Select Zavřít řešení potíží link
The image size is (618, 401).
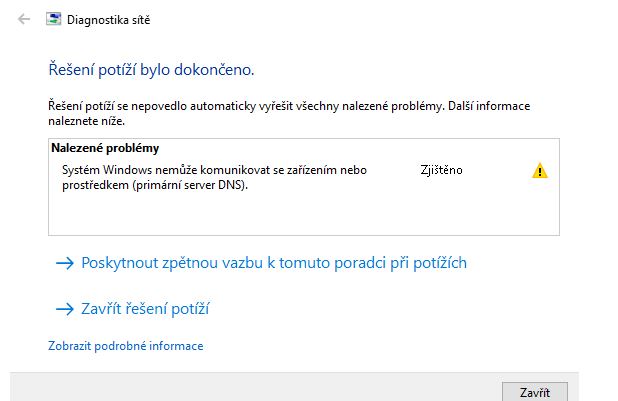click(132, 309)
